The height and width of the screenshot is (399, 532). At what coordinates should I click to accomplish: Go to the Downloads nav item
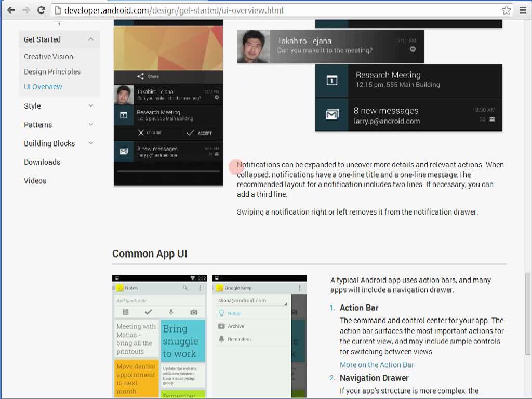click(42, 162)
